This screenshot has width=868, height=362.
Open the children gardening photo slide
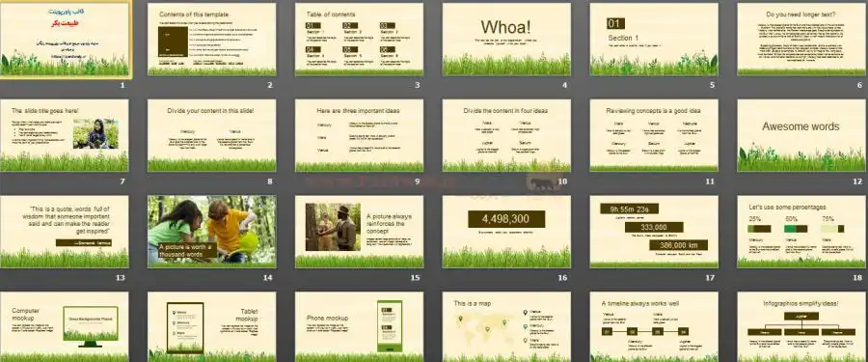tap(212, 232)
